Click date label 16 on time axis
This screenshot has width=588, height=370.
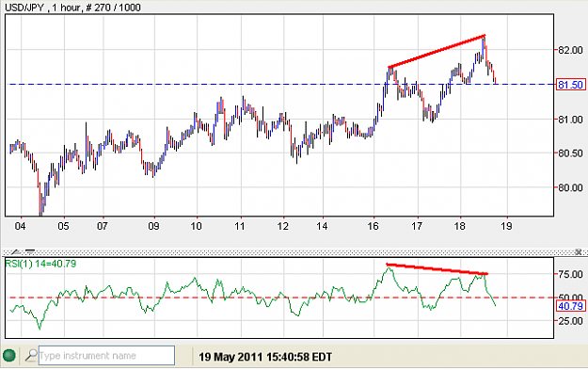tap(373, 226)
